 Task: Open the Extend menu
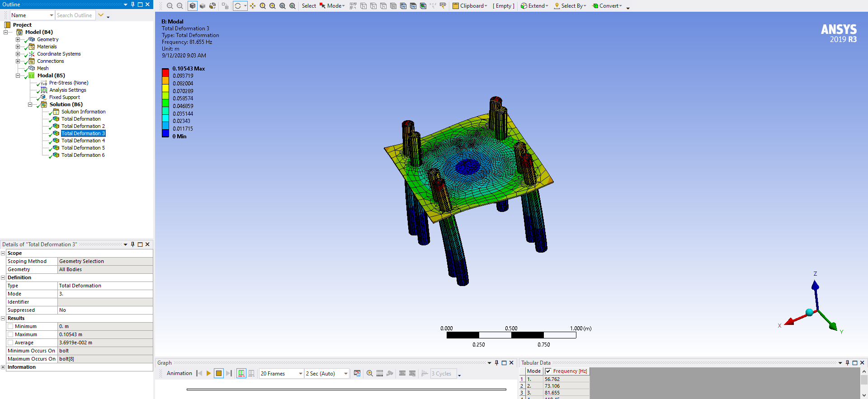(534, 6)
